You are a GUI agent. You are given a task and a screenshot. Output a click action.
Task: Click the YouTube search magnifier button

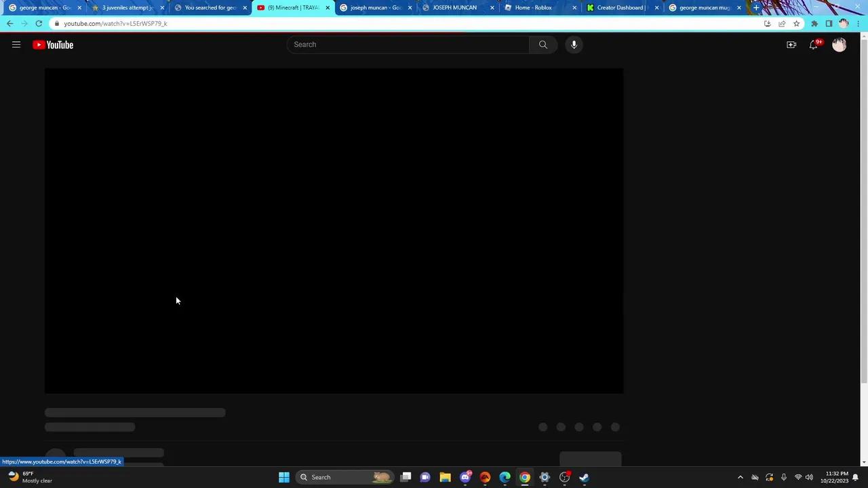542,44
